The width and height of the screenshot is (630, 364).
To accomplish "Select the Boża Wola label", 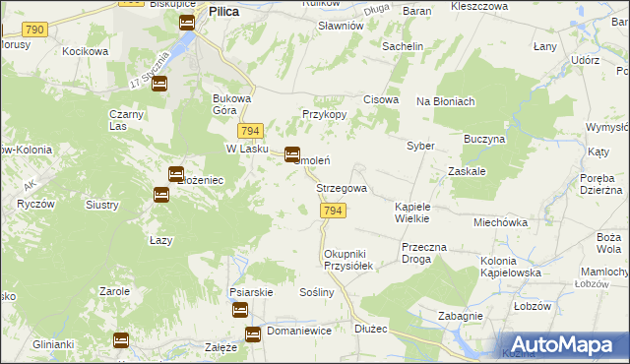I will 608,243.
